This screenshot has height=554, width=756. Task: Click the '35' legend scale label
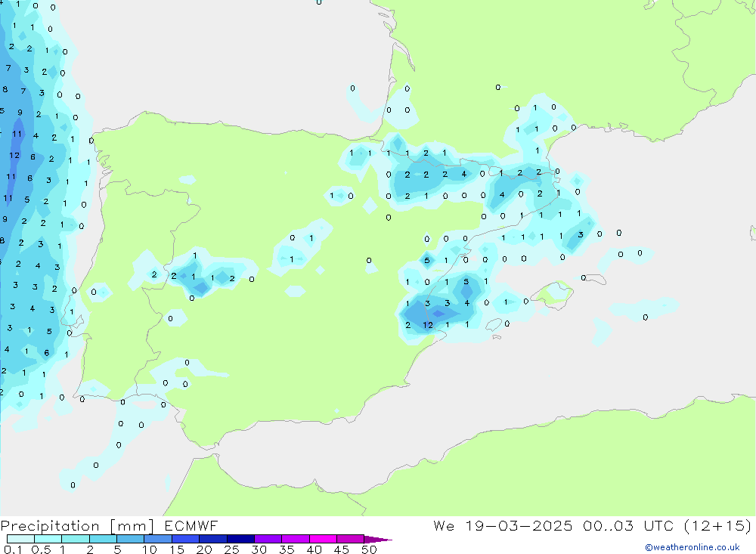(287, 549)
